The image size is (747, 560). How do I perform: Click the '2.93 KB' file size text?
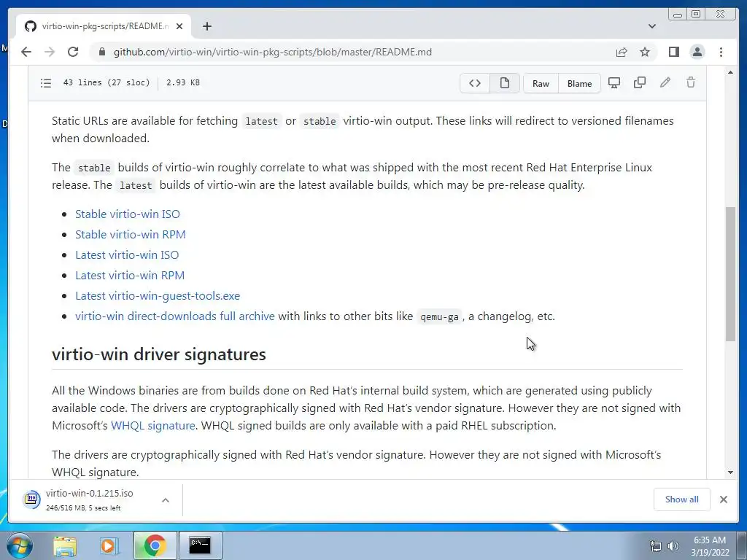click(x=183, y=82)
